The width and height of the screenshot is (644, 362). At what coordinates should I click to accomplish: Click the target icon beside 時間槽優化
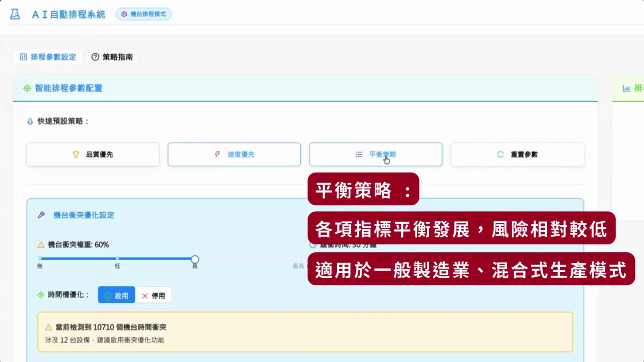(41, 295)
